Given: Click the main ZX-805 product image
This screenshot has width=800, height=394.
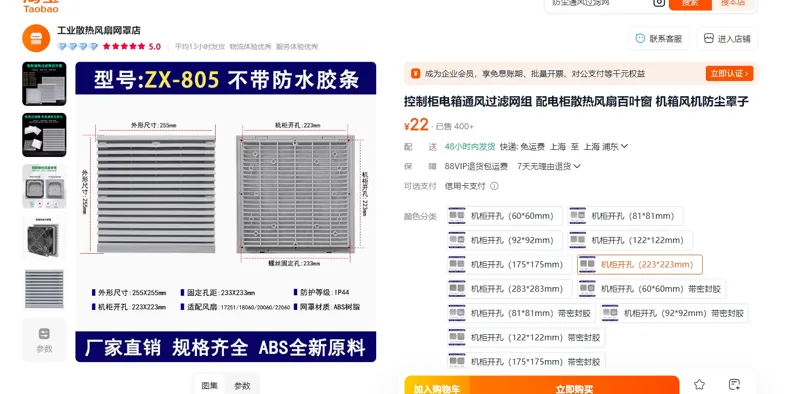Looking at the screenshot, I should [226, 212].
